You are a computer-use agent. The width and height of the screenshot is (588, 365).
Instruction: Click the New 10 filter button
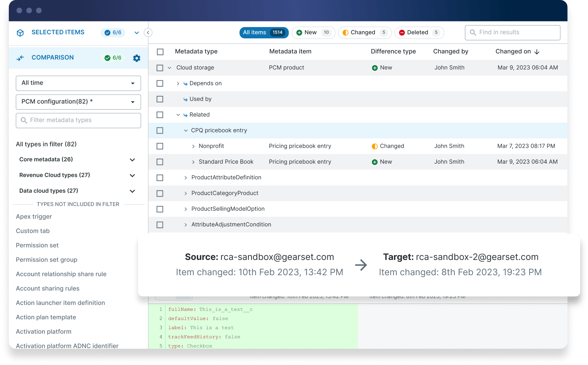[313, 33]
